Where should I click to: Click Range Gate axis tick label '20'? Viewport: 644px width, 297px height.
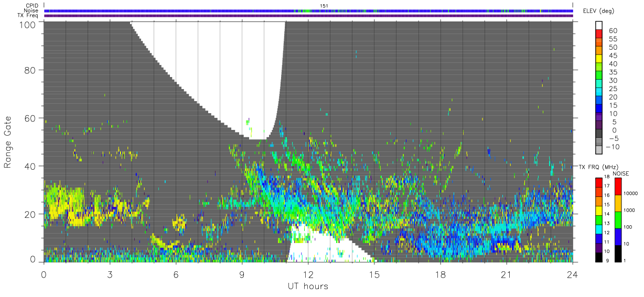(x=30, y=214)
